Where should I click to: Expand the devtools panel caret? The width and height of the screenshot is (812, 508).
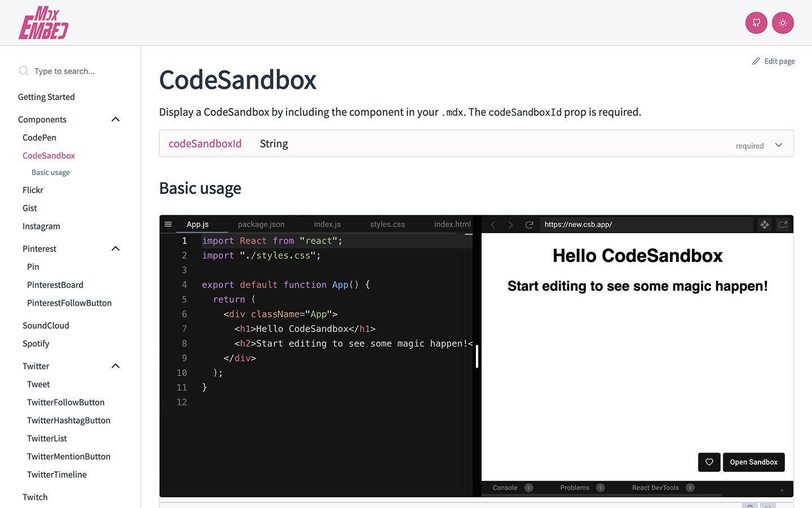click(782, 490)
